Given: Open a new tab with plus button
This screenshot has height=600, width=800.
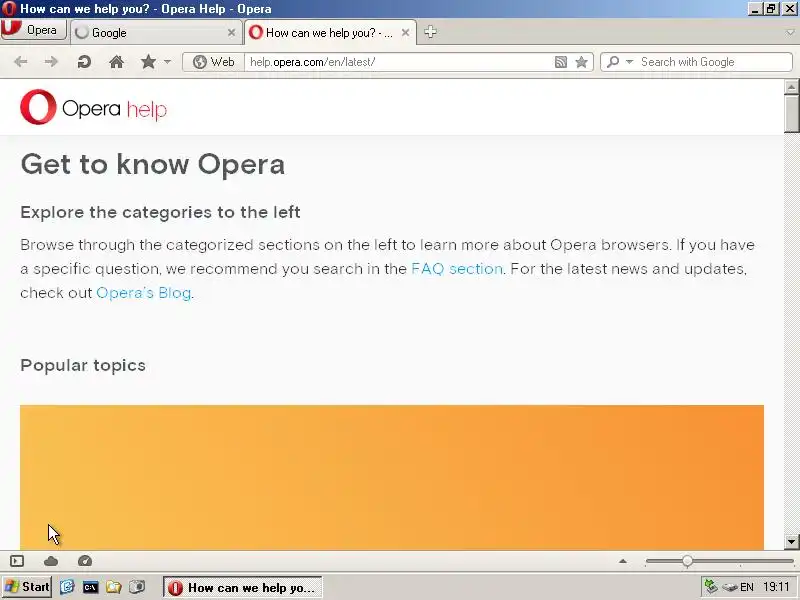Looking at the screenshot, I should pyautogui.click(x=430, y=32).
